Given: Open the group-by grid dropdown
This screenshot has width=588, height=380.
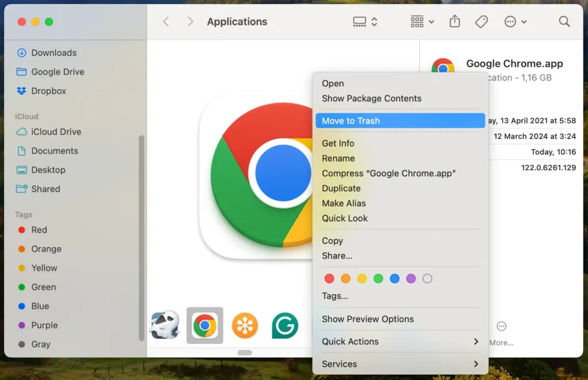Looking at the screenshot, I should click(x=422, y=22).
